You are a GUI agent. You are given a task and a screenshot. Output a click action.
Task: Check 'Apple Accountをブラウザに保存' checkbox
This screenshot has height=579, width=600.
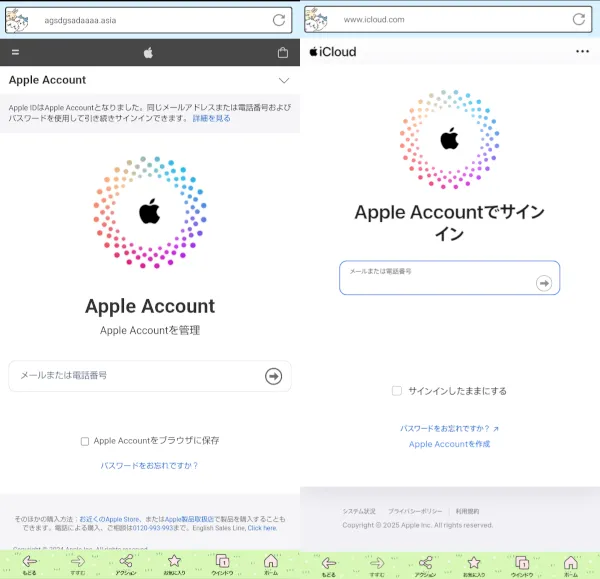tap(85, 441)
